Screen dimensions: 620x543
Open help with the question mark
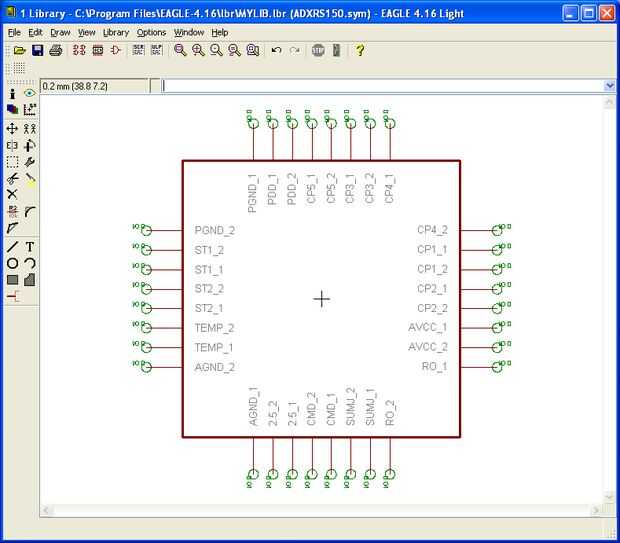point(360,50)
